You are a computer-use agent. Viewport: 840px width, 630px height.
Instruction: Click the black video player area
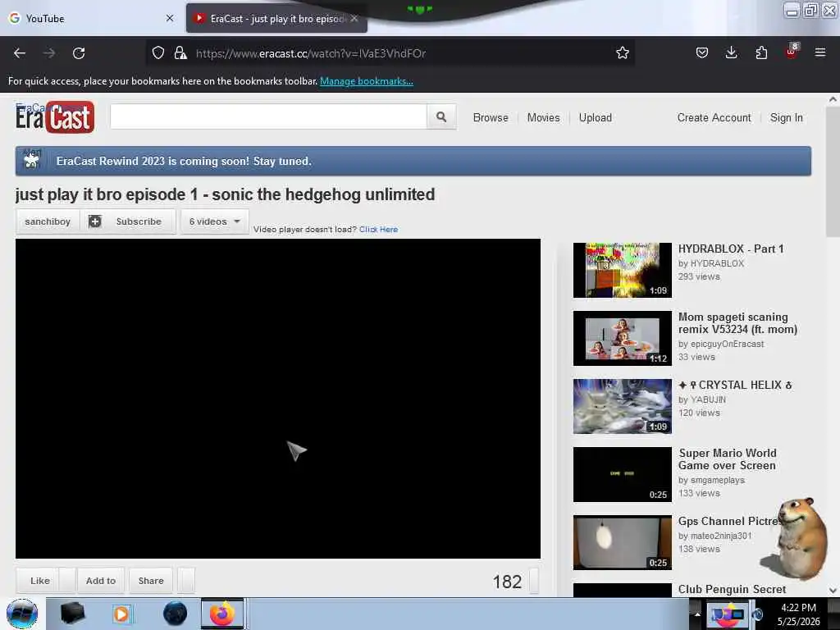pyautogui.click(x=277, y=399)
